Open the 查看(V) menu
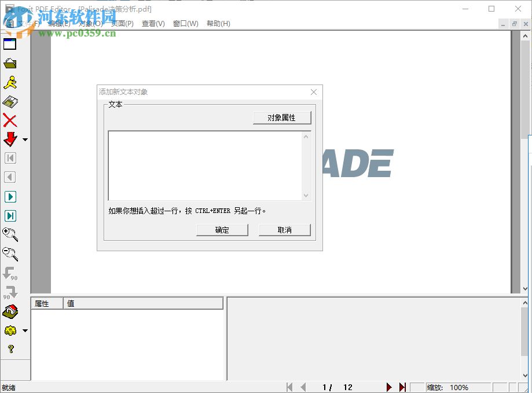 click(x=152, y=24)
